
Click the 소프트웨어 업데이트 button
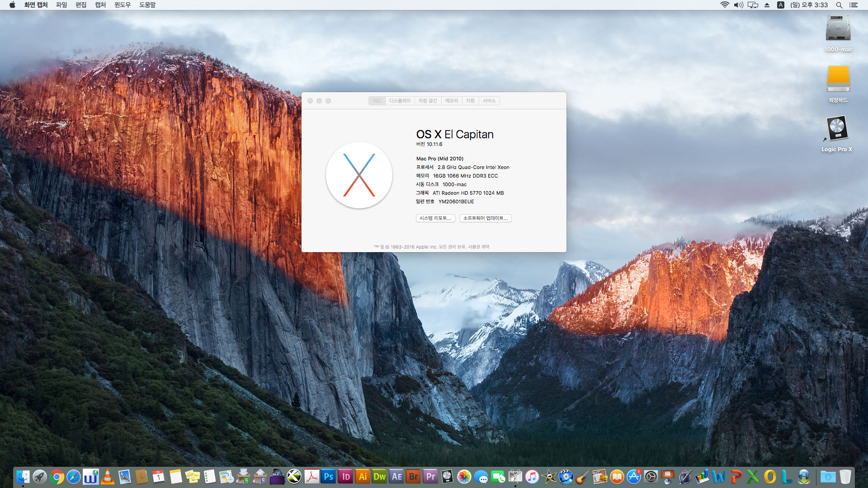[485, 218]
